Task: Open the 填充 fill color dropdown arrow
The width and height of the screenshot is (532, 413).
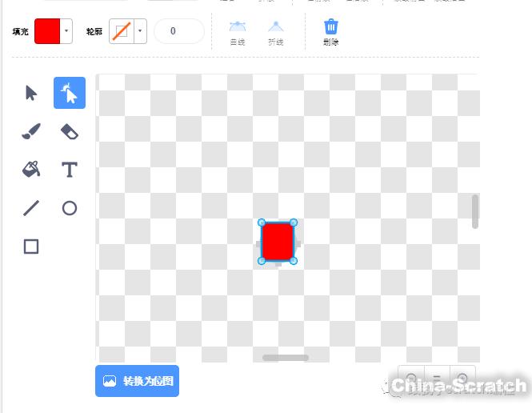Action: [66, 31]
